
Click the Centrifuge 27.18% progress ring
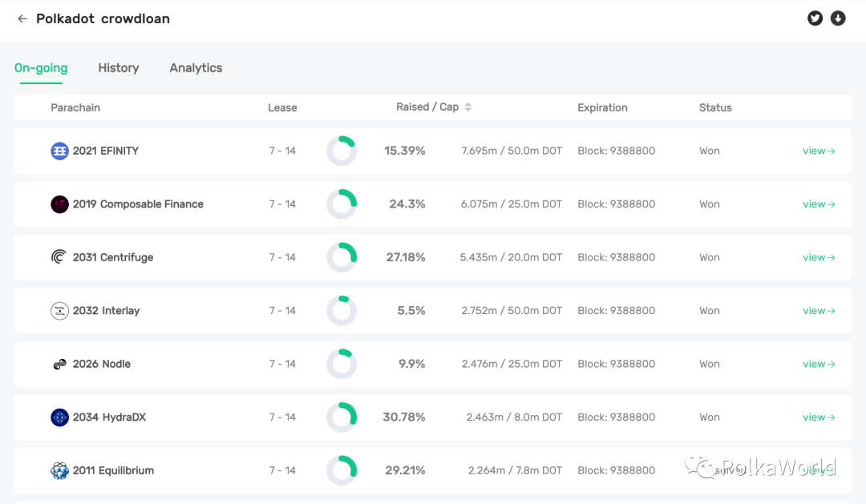[342, 257]
